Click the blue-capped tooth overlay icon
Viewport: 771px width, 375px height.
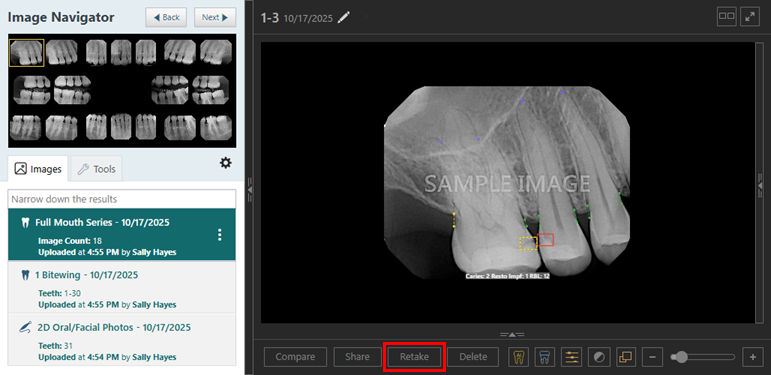tap(545, 357)
